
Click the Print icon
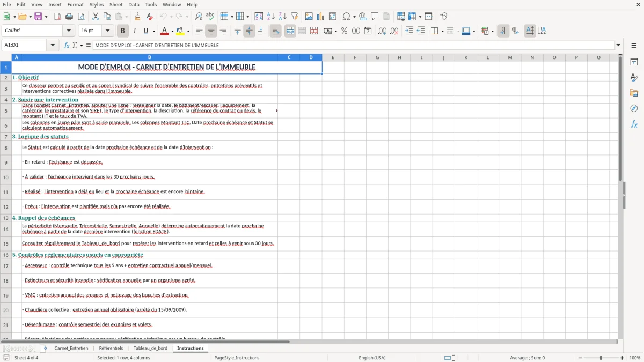click(69, 17)
